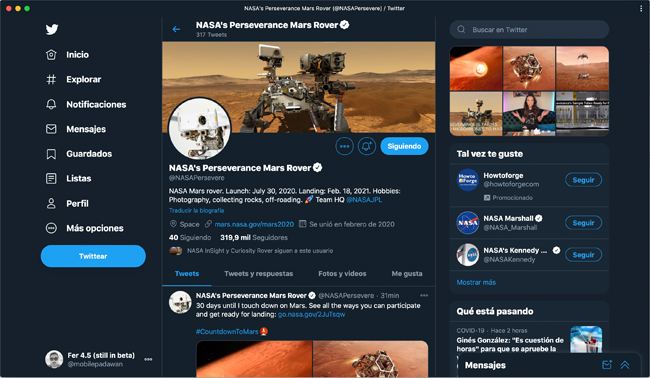The image size is (650, 378).
Task: Open second image in the tweet
Action: [x=370, y=359]
